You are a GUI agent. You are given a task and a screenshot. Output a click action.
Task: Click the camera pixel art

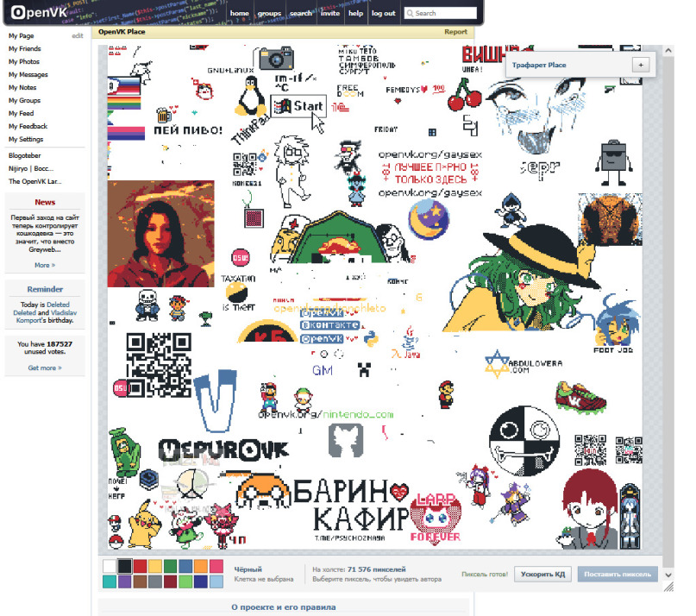point(276,58)
